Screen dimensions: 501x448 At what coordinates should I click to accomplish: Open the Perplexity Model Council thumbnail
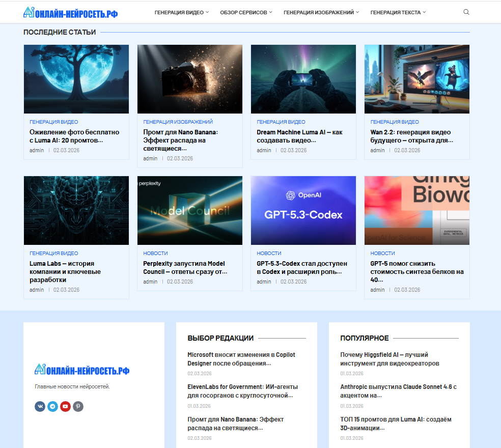tap(190, 210)
